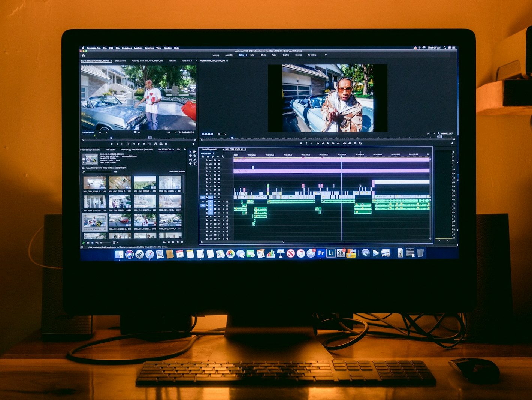Toggle lock on track V1

tap(206, 198)
